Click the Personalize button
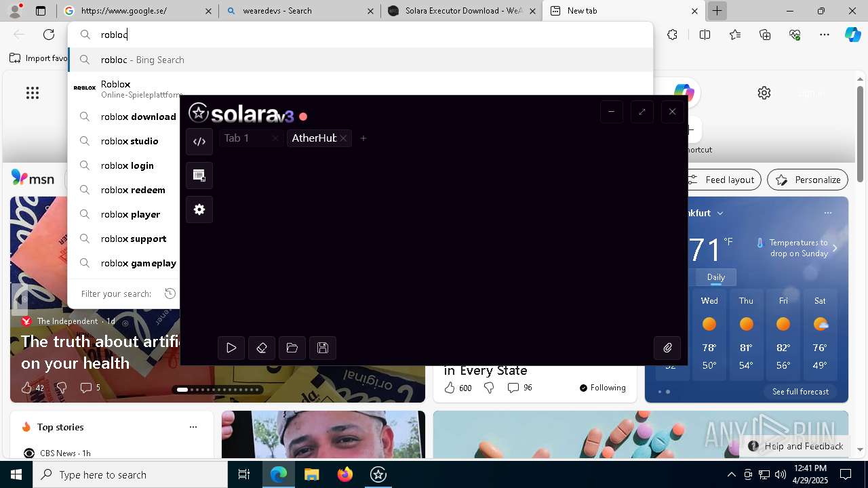 tap(808, 180)
